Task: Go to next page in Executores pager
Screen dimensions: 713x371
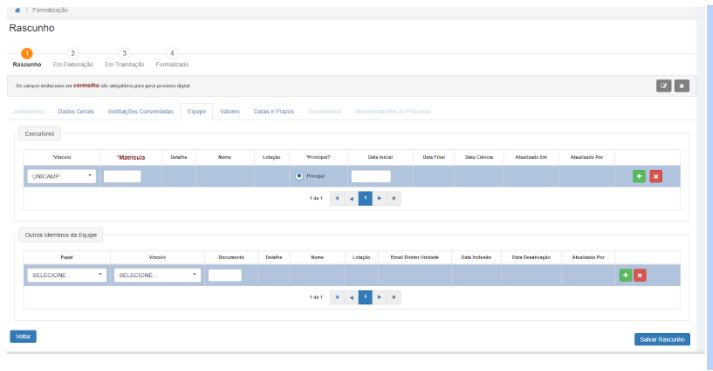Action: coord(379,198)
